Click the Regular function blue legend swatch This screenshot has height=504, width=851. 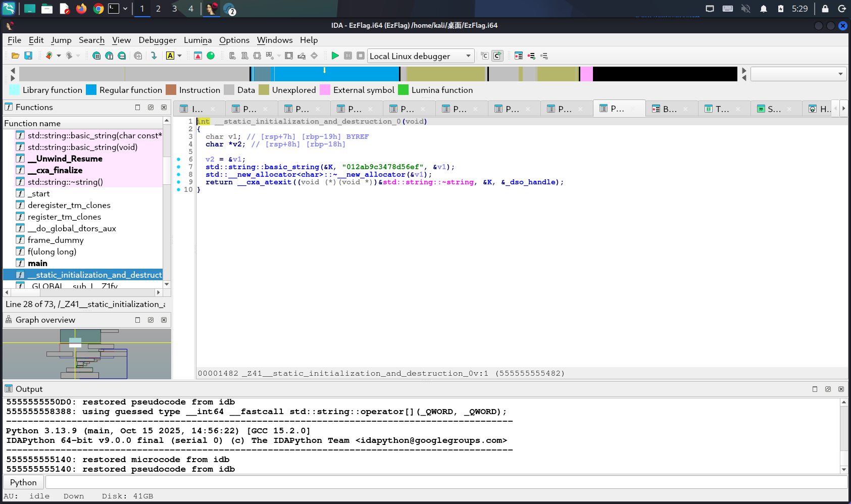point(91,90)
